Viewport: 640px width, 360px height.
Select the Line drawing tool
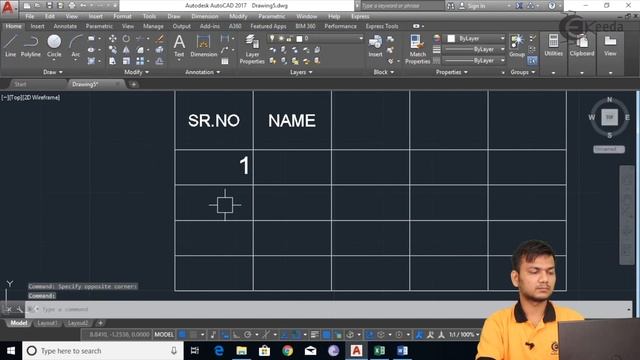coord(10,45)
